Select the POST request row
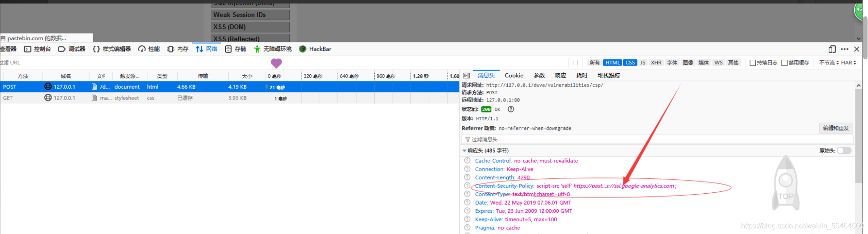The width and height of the screenshot is (868, 234). click(230, 87)
